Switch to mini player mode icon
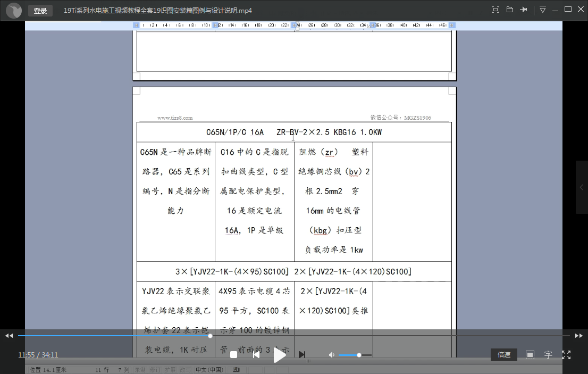588x374 pixels. (x=495, y=10)
